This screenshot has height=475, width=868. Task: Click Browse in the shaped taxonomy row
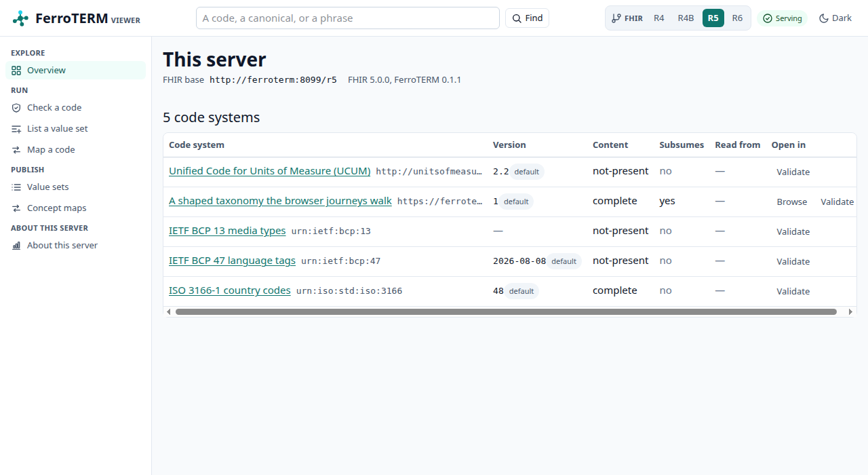pos(792,202)
